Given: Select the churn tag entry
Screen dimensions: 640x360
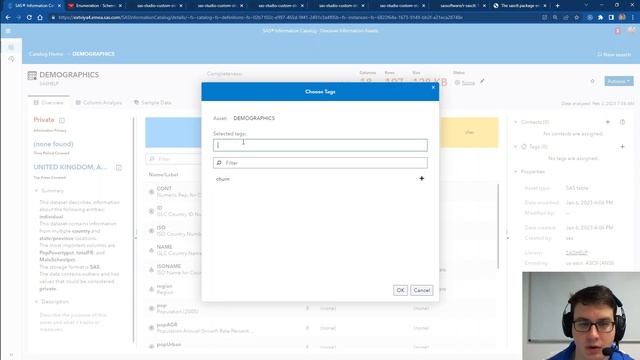Looking at the screenshot, I should click(223, 179).
